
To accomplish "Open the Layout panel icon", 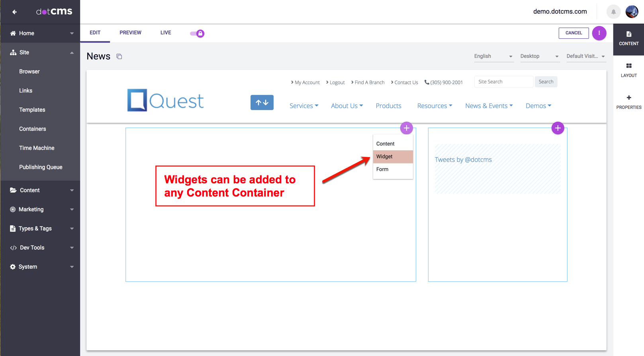I will point(628,70).
